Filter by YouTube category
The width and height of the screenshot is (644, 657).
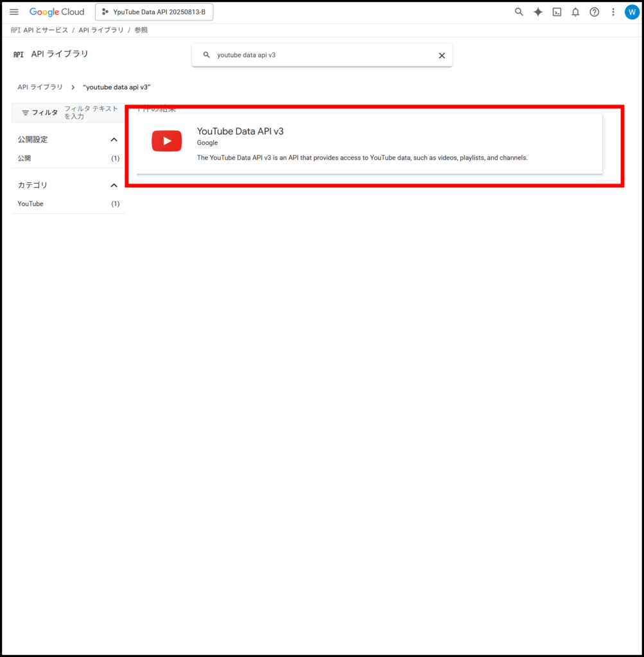[30, 203]
